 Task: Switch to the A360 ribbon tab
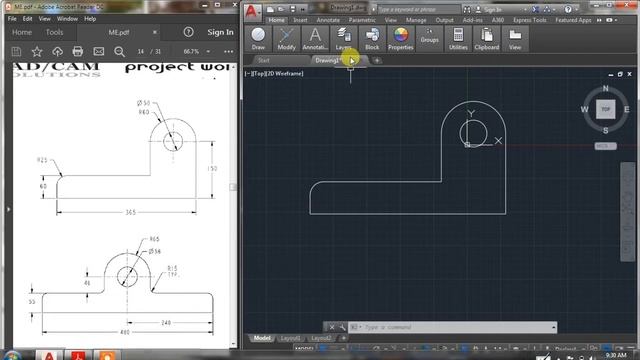tap(498, 20)
